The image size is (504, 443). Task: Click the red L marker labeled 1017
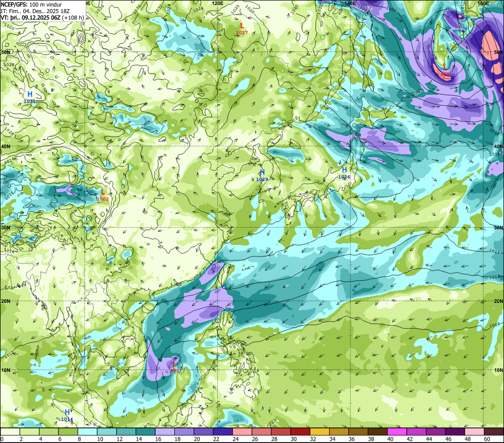[x=242, y=26]
